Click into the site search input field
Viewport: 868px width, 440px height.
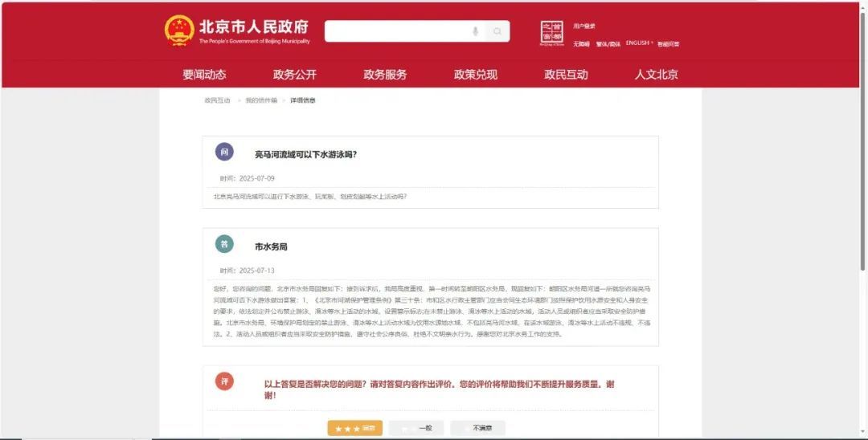396,31
